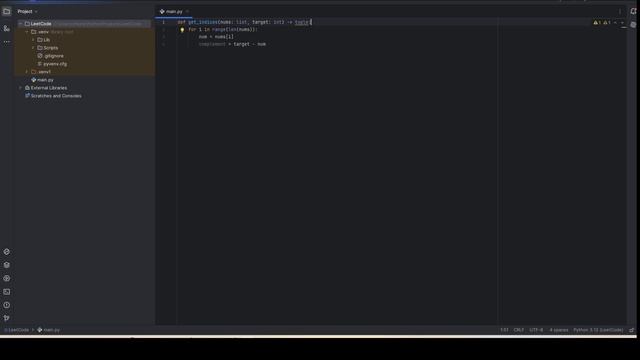This screenshot has height=360, width=640.
Task: Open the Git version control tool window
Action: point(7,318)
